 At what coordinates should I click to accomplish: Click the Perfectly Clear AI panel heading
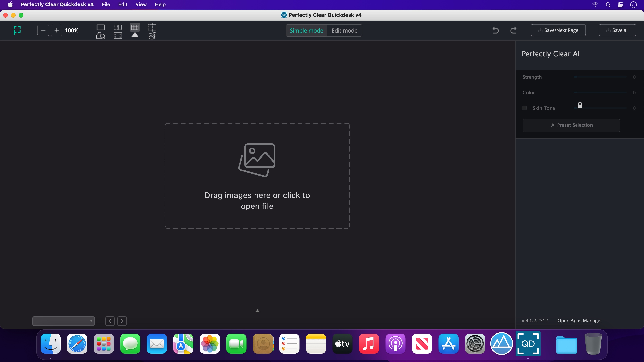click(x=551, y=54)
